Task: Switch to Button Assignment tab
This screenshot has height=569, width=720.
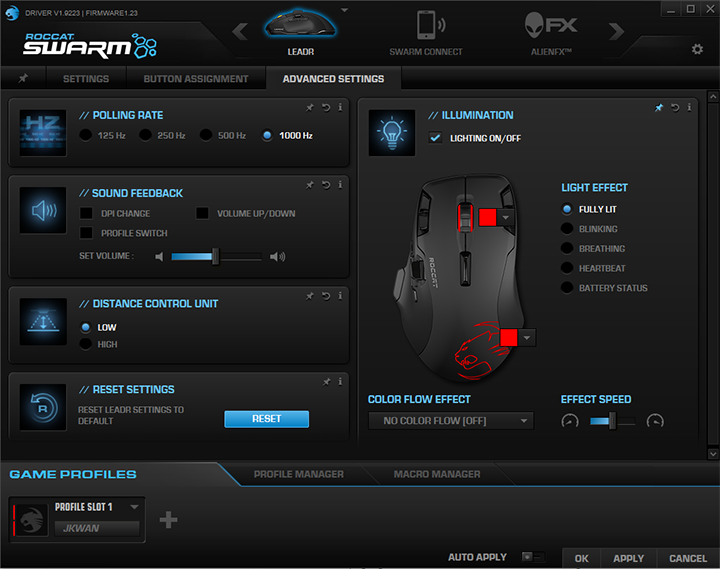Action: (x=195, y=78)
